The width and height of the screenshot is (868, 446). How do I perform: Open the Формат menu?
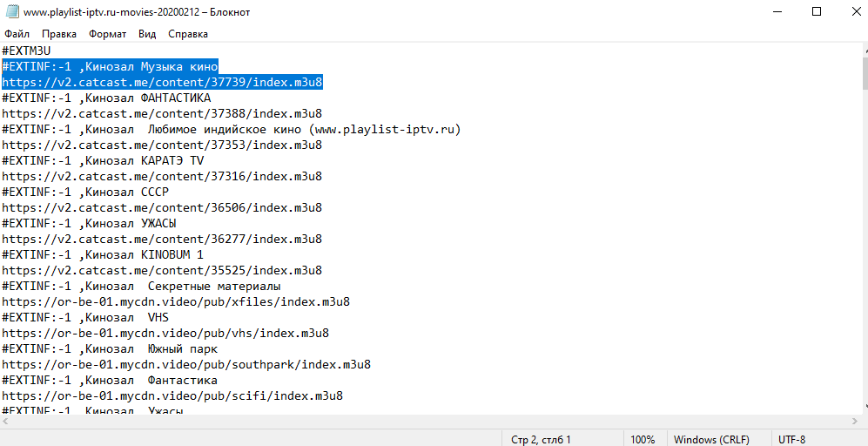(x=107, y=34)
